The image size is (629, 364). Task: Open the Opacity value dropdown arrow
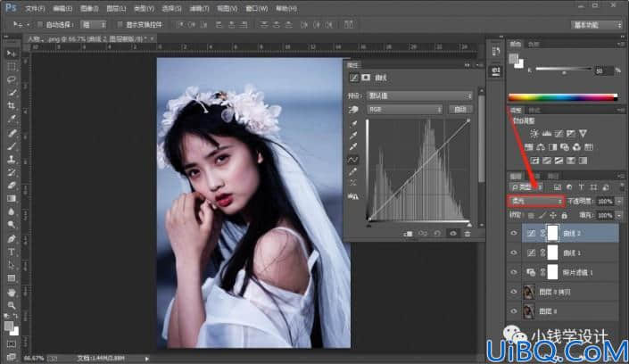pyautogui.click(x=619, y=201)
